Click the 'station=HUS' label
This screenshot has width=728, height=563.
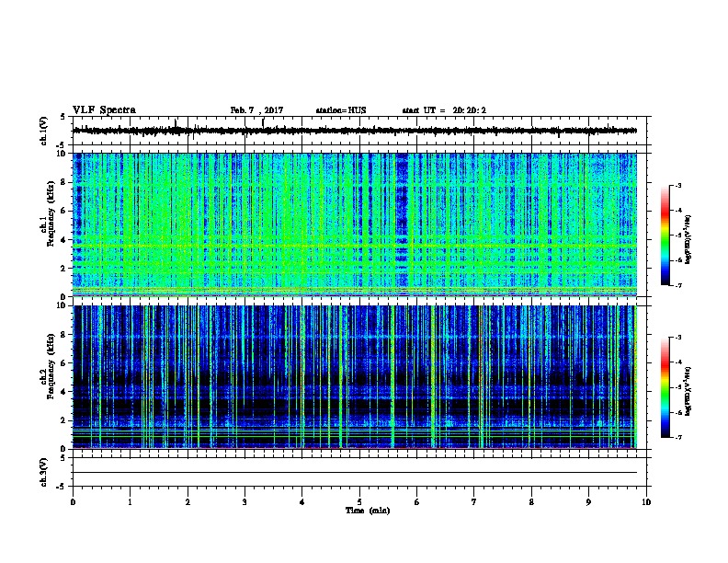(341, 110)
